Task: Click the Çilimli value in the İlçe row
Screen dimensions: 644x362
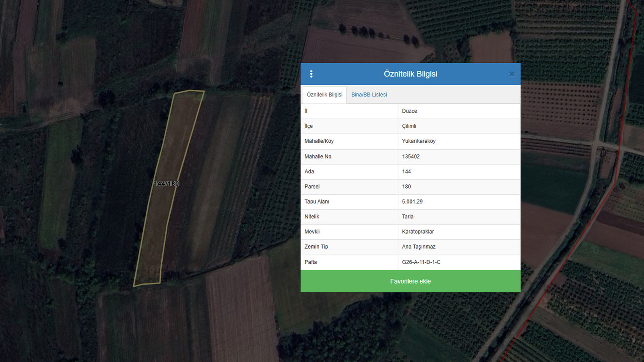Action: coord(409,126)
